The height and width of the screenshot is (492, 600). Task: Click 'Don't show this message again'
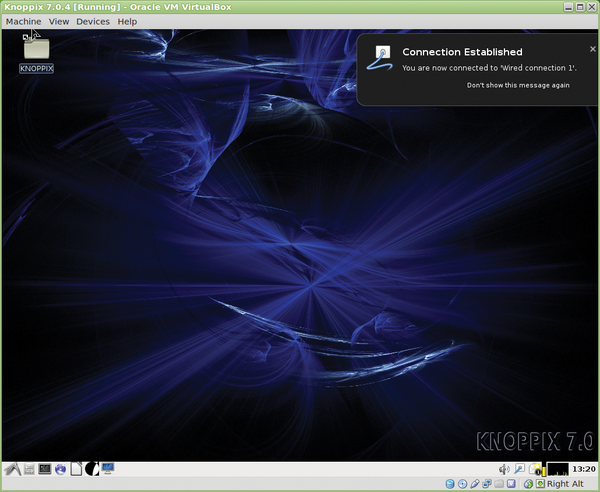click(x=518, y=85)
